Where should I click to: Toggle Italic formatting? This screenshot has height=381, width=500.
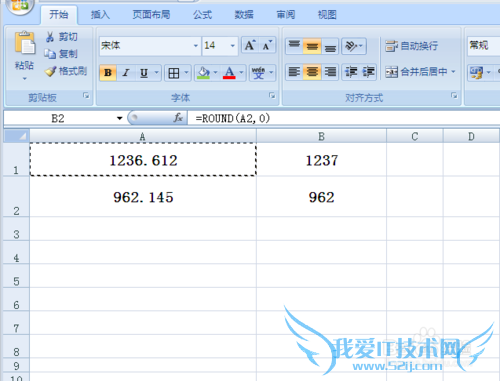pyautogui.click(x=126, y=73)
